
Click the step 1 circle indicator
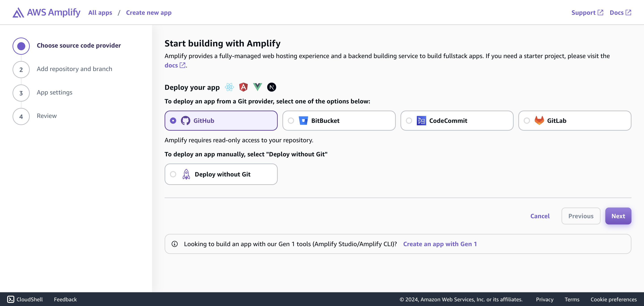[21, 46]
